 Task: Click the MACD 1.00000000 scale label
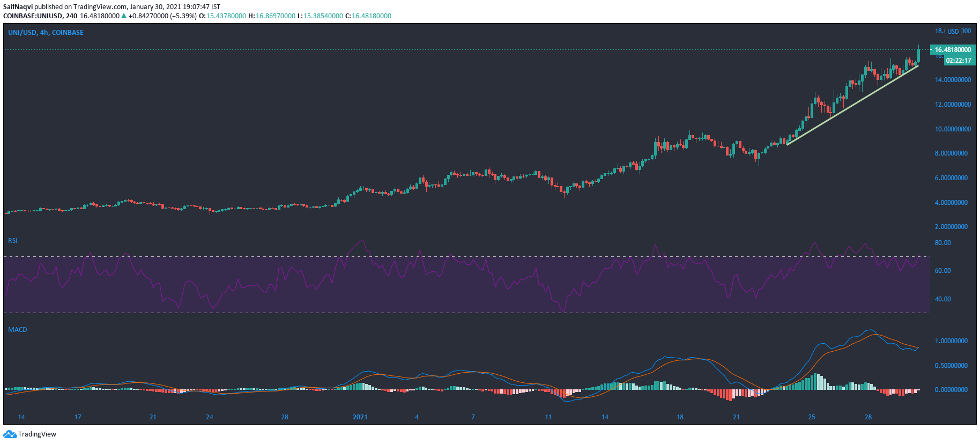(x=951, y=341)
